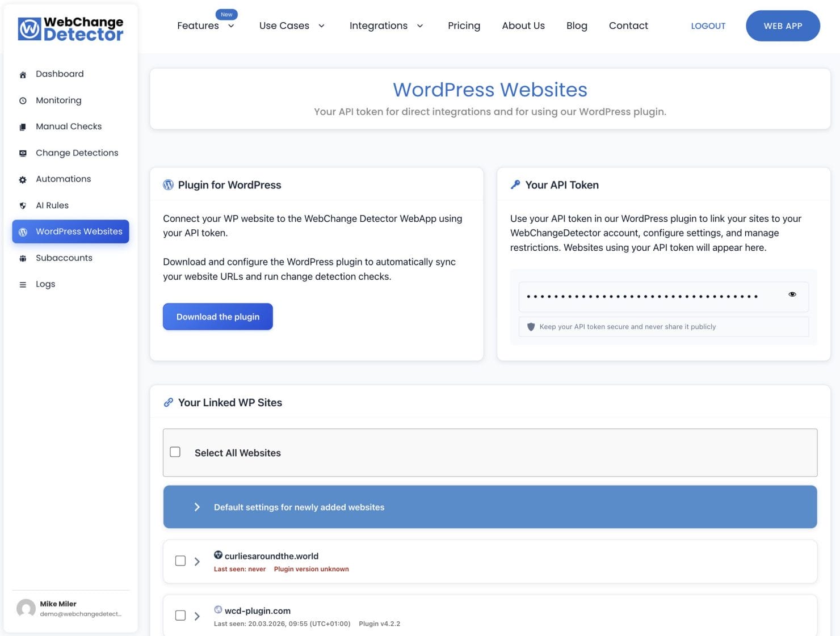Select the Monitoring clock icon
Viewport: 840px width, 636px height.
point(22,100)
